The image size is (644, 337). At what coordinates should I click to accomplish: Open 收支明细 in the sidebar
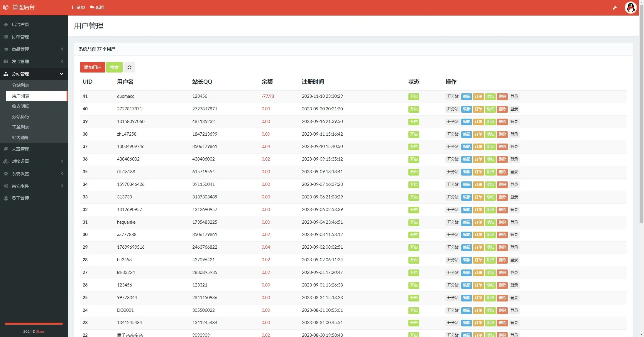click(21, 106)
